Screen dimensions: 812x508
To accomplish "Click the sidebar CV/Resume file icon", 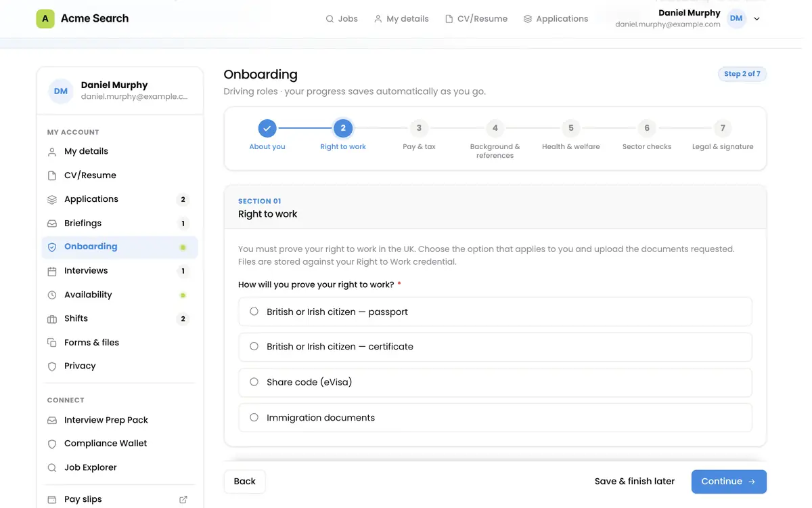I will [52, 175].
